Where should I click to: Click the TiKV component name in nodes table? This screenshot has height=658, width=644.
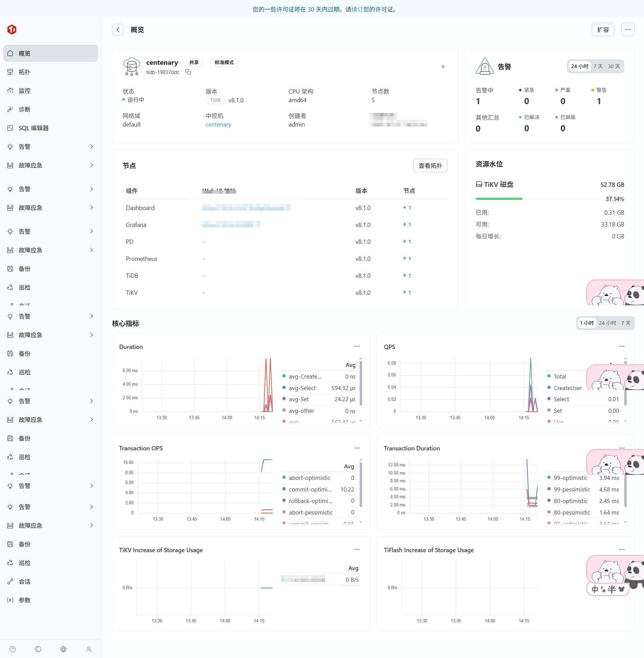132,292
